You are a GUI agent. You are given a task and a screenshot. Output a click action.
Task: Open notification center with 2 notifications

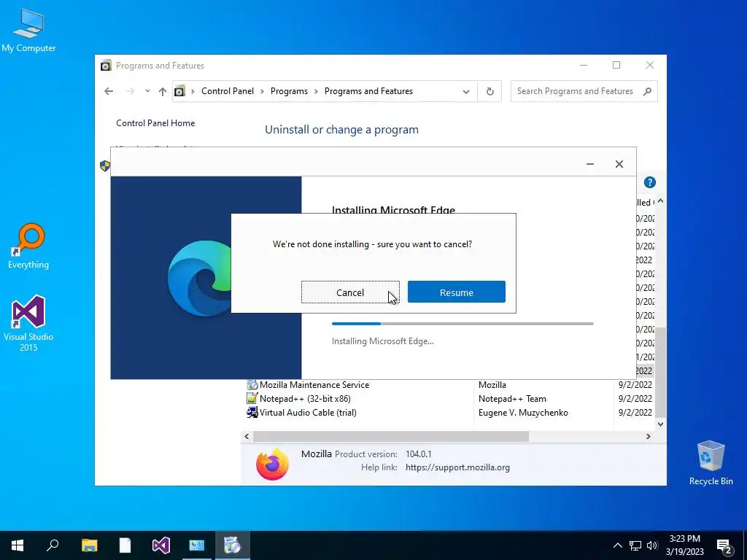726,546
